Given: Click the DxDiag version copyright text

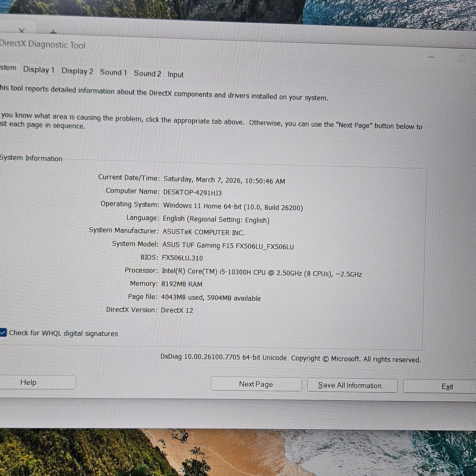Looking at the screenshot, I should [290, 359].
